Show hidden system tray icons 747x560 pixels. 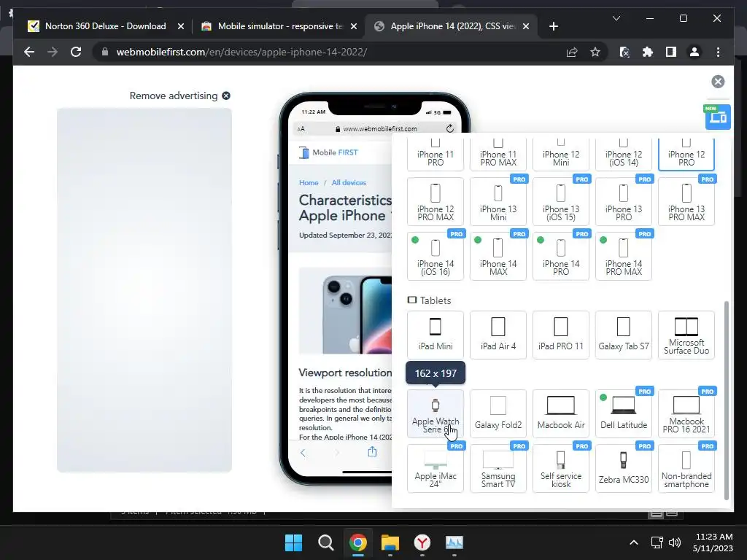tap(634, 542)
